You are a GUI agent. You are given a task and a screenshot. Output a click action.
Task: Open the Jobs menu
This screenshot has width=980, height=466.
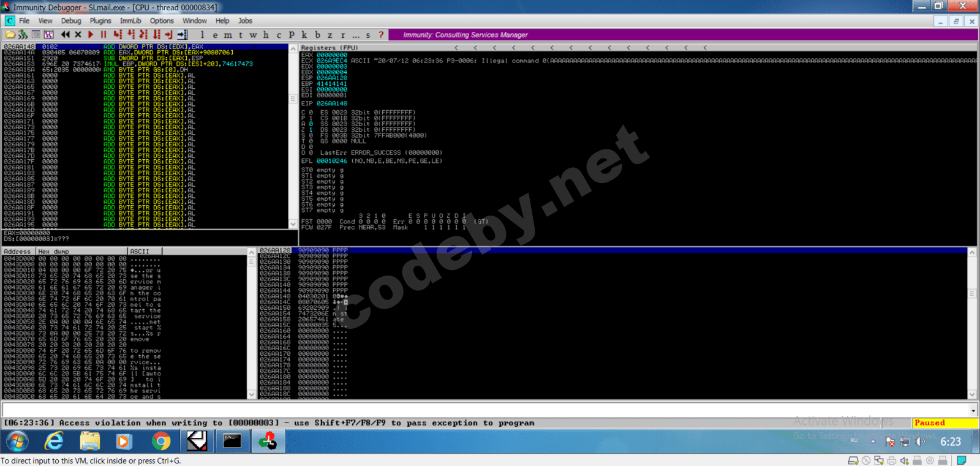[246, 21]
